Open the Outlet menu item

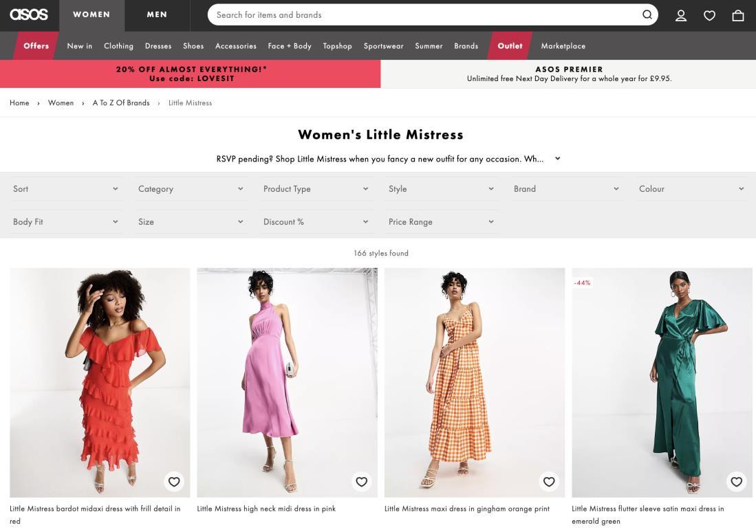point(510,46)
